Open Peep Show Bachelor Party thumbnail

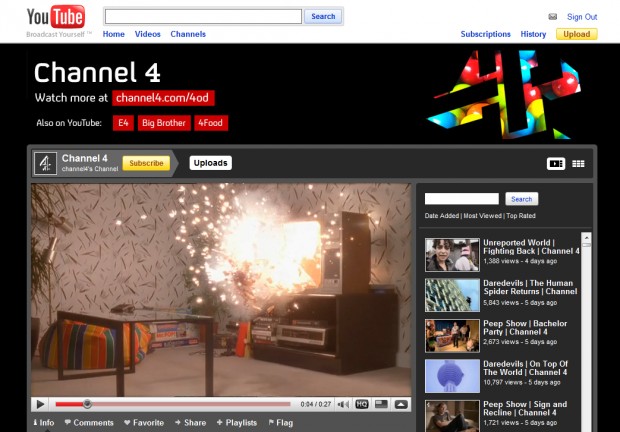(x=452, y=336)
